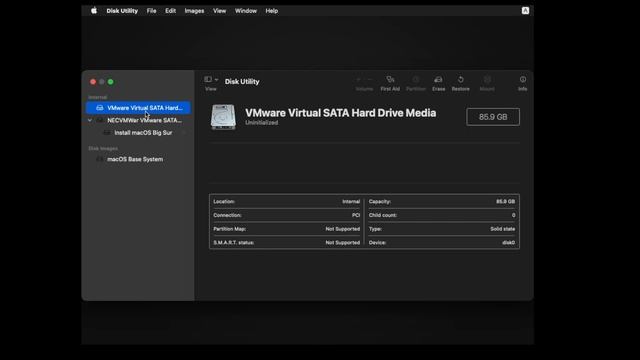Collapse the NECVMWar VMware SATA disclosure chevron
This screenshot has height=360, width=640.
tap(90, 120)
